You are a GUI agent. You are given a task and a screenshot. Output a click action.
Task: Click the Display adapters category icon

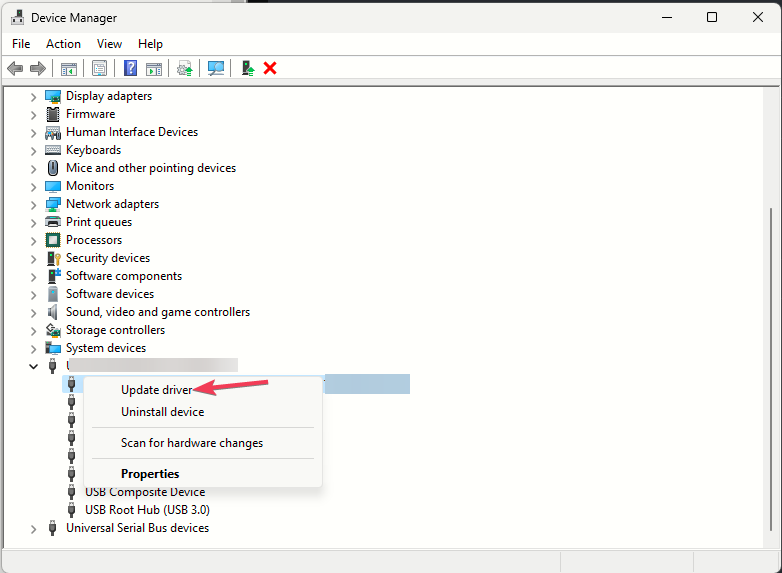pos(53,96)
